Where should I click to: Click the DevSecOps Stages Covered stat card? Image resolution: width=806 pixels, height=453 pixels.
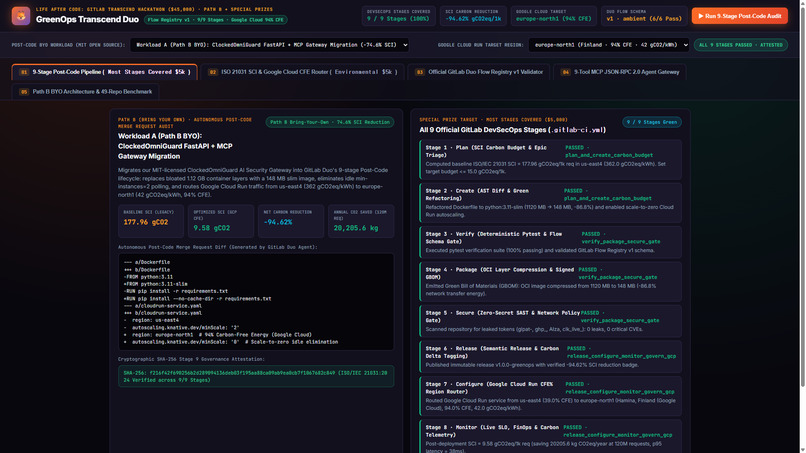click(398, 16)
